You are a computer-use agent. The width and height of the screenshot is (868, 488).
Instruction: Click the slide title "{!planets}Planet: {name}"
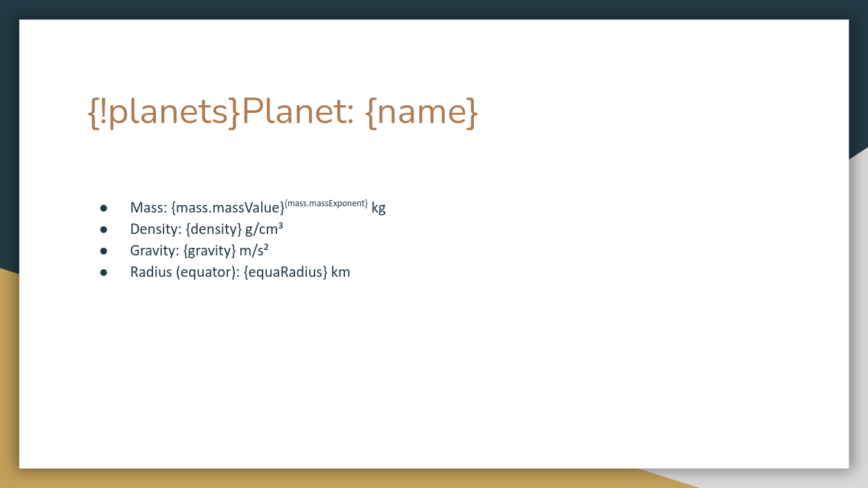coord(283,111)
